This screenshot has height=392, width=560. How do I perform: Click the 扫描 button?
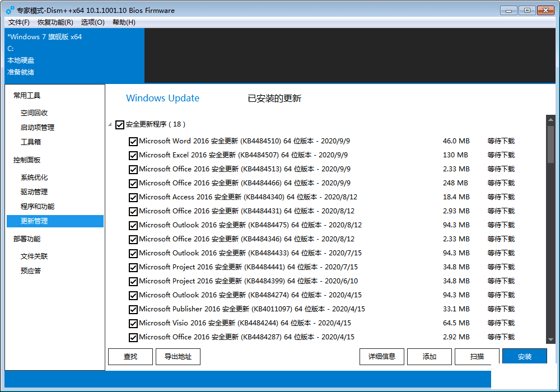pyautogui.click(x=477, y=357)
